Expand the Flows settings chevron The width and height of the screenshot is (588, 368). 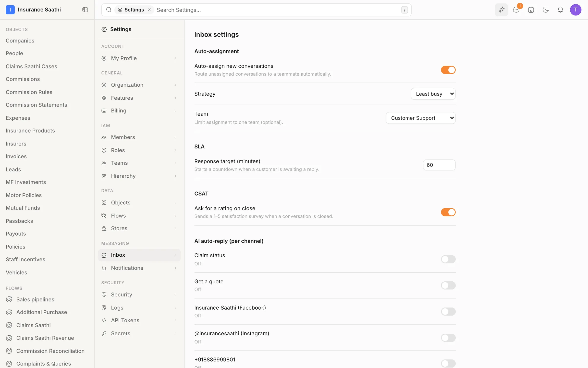175,216
